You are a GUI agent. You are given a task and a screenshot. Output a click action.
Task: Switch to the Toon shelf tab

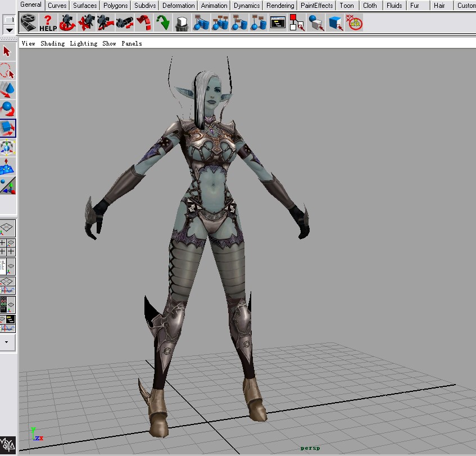(347, 6)
